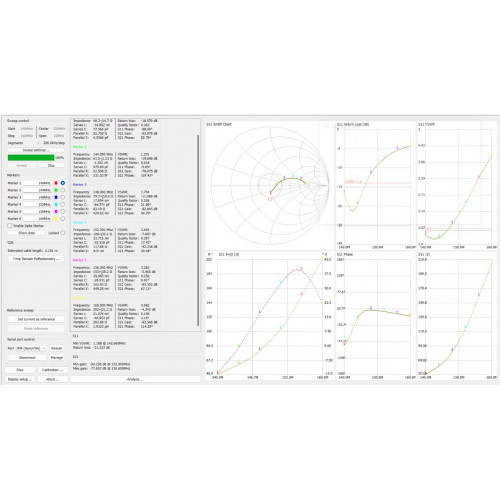Image resolution: width=500 pixels, height=500 pixels.
Task: Open the Analysis window
Action: (x=135, y=379)
